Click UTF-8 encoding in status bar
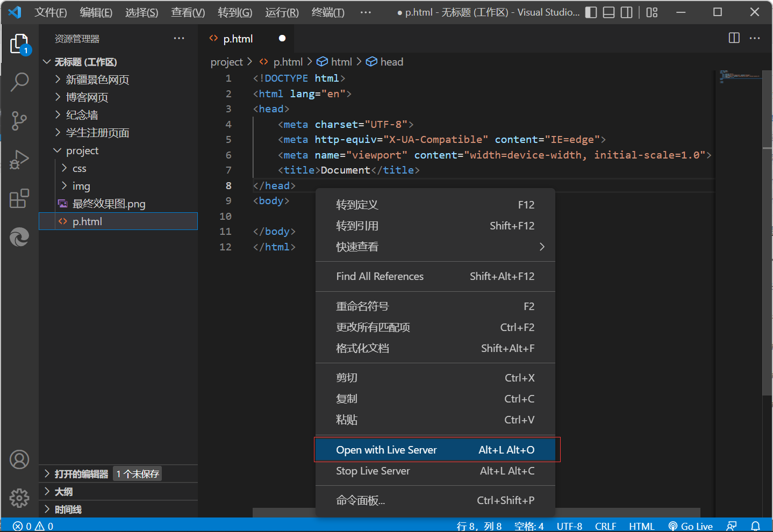The width and height of the screenshot is (773, 532). (x=569, y=526)
